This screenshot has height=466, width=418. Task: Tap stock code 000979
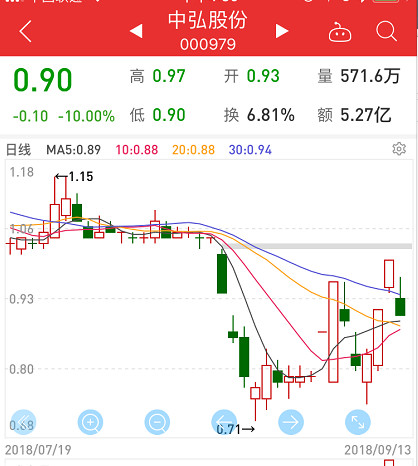pos(208,44)
